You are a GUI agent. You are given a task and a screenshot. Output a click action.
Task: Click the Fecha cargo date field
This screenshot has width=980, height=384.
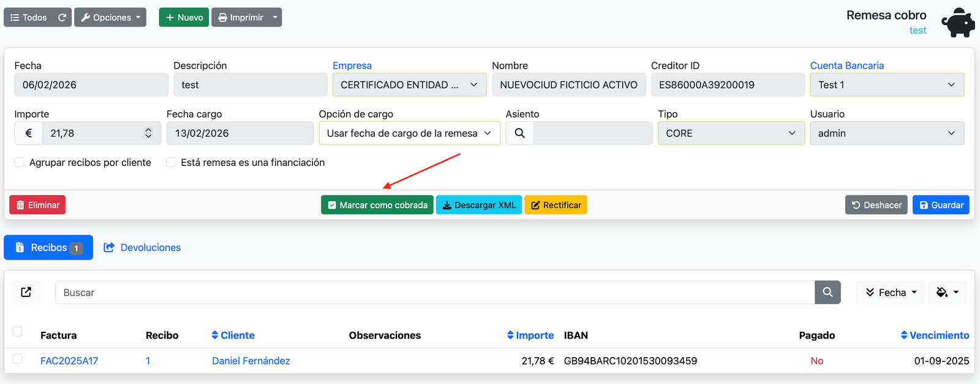(x=240, y=133)
